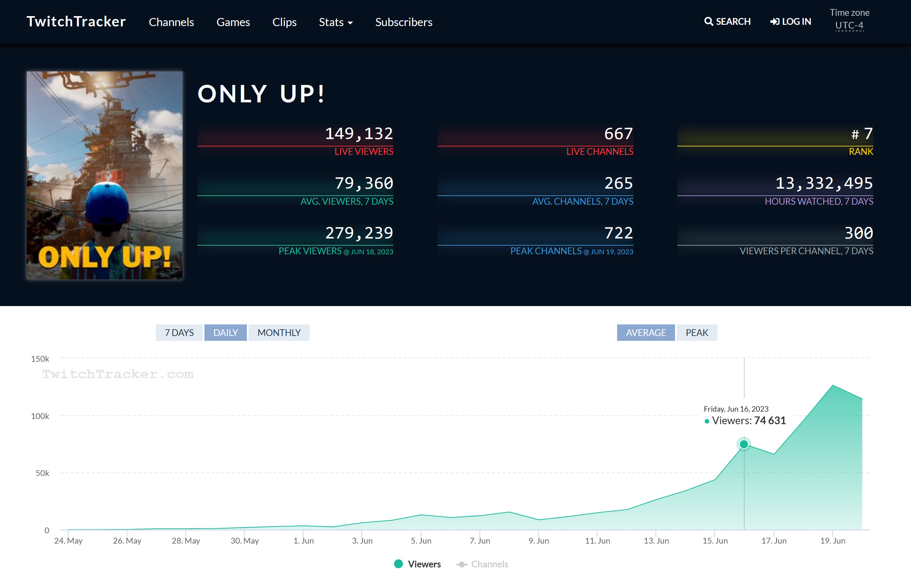This screenshot has width=911, height=588.
Task: Open the Clips section
Action: click(284, 22)
